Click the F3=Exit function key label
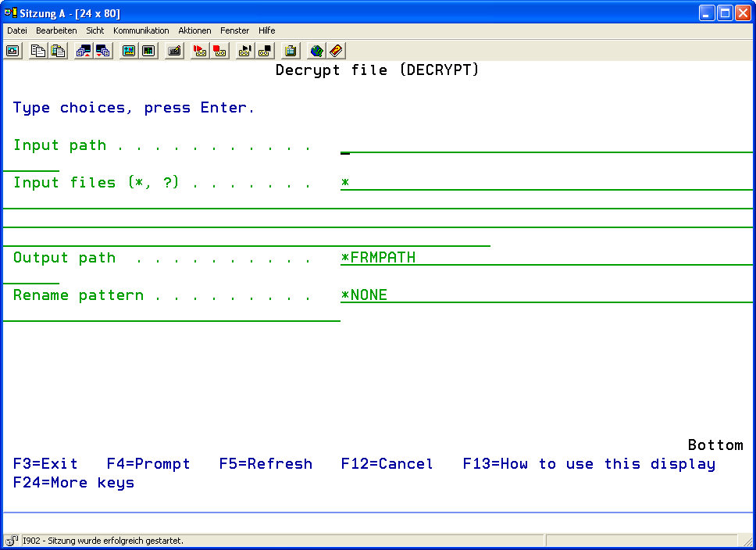 (x=45, y=464)
